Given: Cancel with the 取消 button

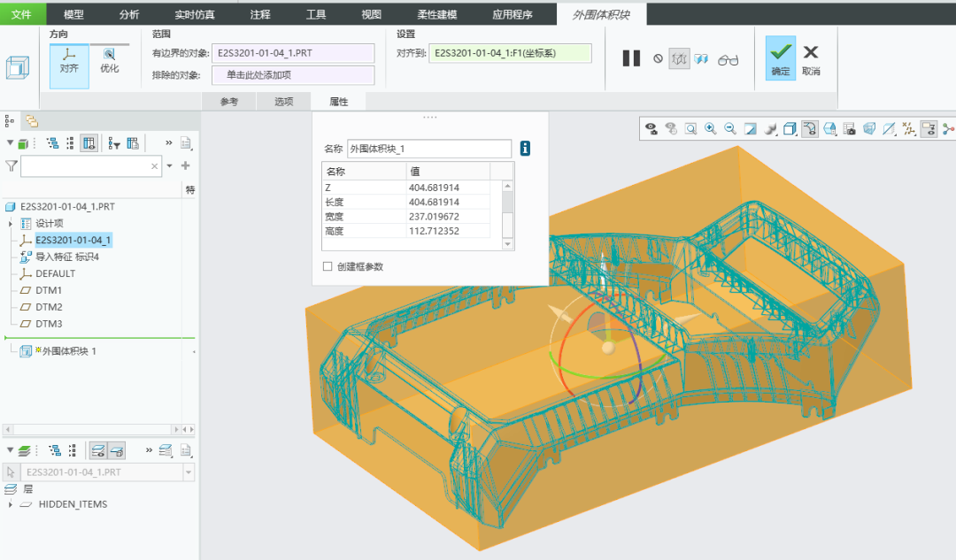Looking at the screenshot, I should point(811,60).
